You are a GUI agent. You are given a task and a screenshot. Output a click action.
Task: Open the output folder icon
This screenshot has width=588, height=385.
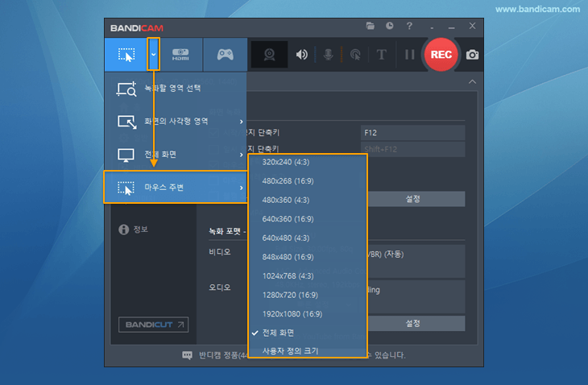tap(371, 26)
